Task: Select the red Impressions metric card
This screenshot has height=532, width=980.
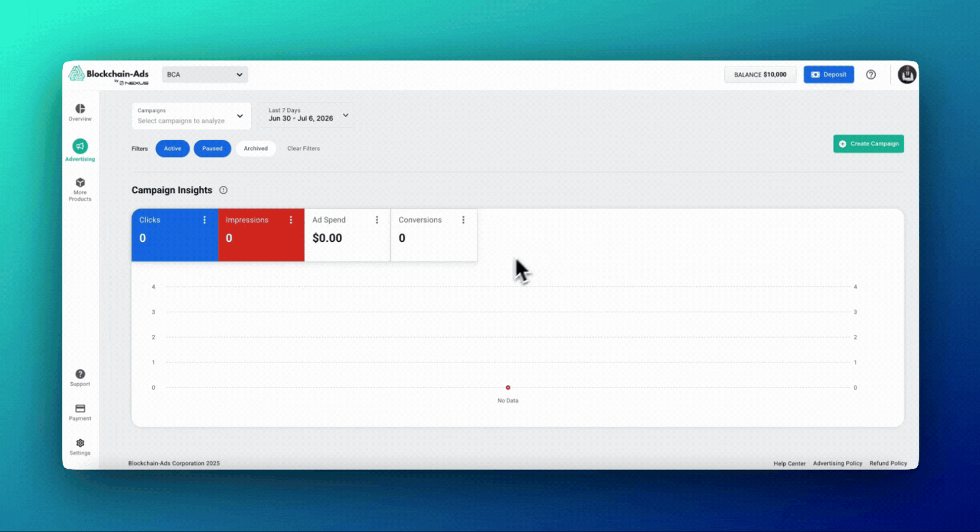Action: (x=261, y=235)
